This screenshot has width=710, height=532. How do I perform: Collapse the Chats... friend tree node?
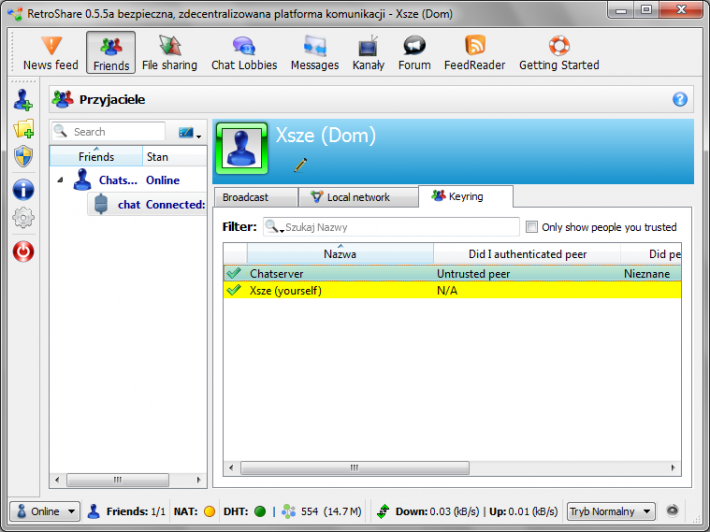(x=60, y=180)
